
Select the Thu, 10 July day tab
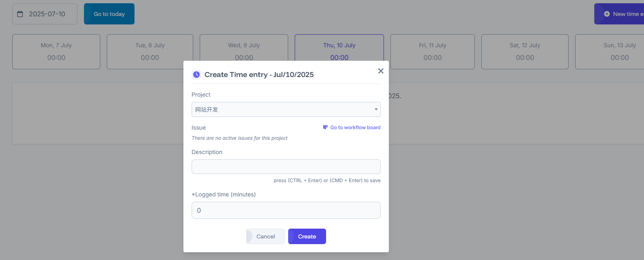coord(339,48)
